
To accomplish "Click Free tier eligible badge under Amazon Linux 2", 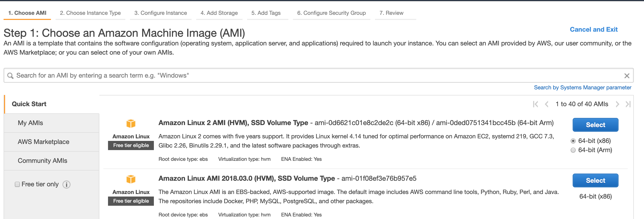I will click(x=131, y=145).
